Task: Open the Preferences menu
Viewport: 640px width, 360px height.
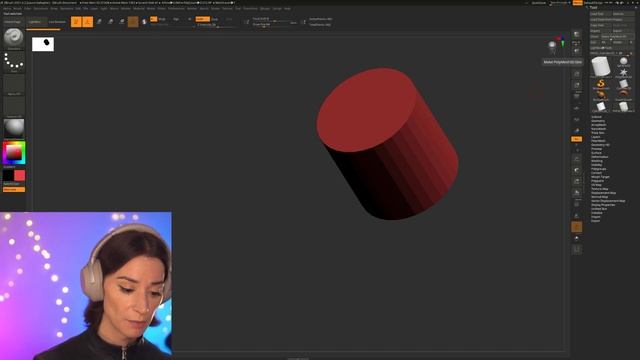Action: coord(176,8)
